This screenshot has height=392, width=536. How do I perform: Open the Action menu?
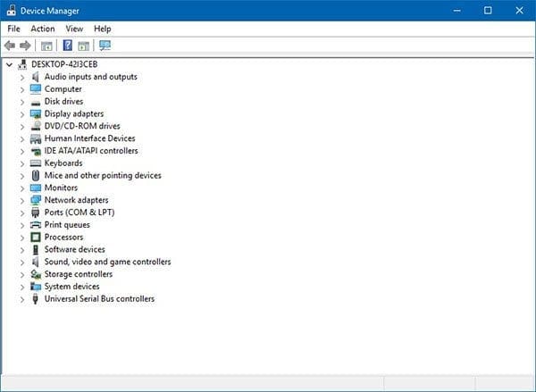42,29
